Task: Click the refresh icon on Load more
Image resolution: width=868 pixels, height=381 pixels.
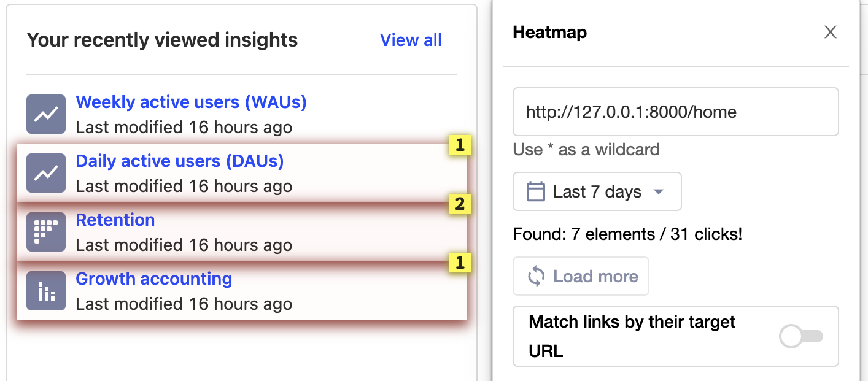Action: [x=537, y=276]
